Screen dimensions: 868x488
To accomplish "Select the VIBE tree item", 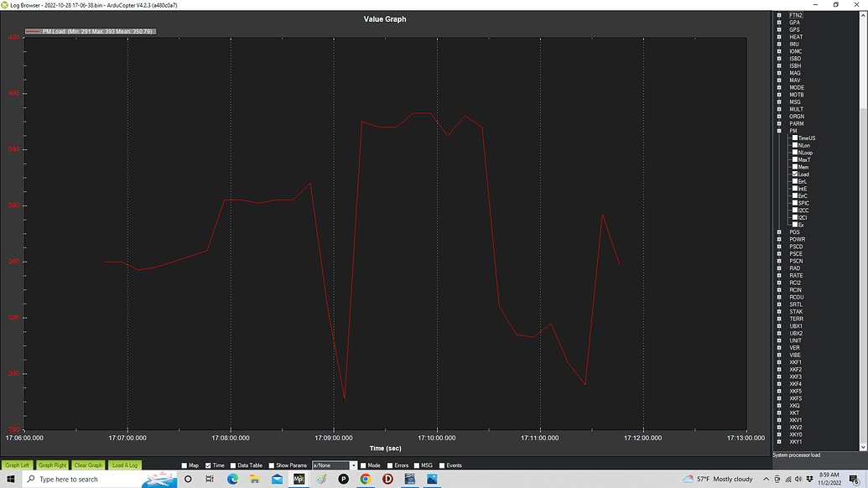I will click(x=793, y=355).
